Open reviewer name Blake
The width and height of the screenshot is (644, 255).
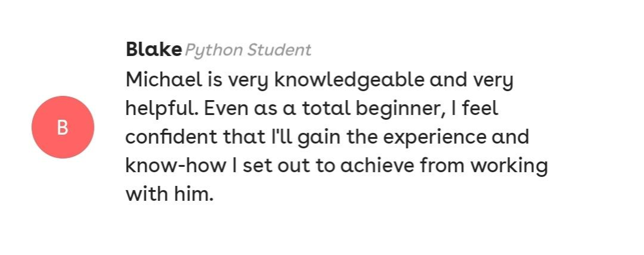click(x=153, y=50)
